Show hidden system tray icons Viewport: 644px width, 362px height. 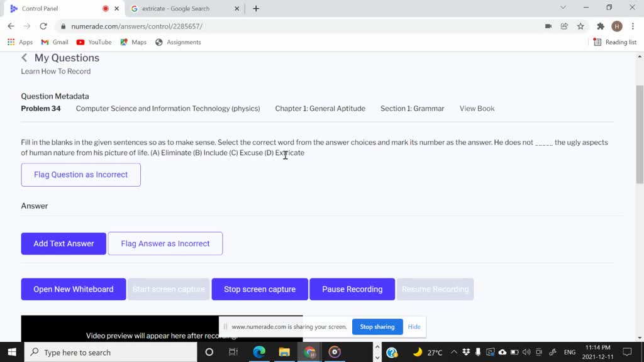pyautogui.click(x=454, y=352)
